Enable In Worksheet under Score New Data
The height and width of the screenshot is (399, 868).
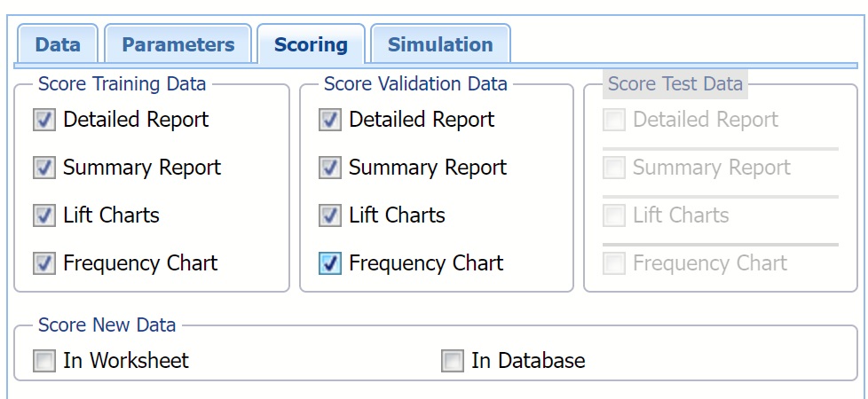[x=44, y=361]
